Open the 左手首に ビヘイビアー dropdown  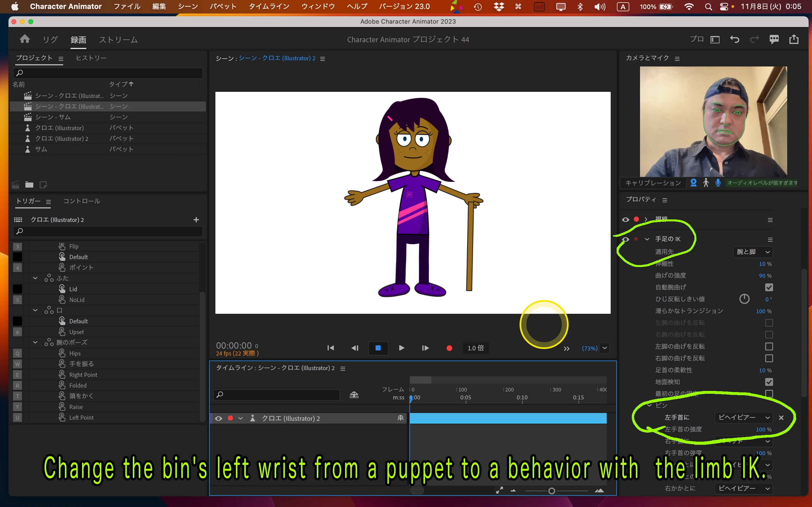tap(743, 417)
